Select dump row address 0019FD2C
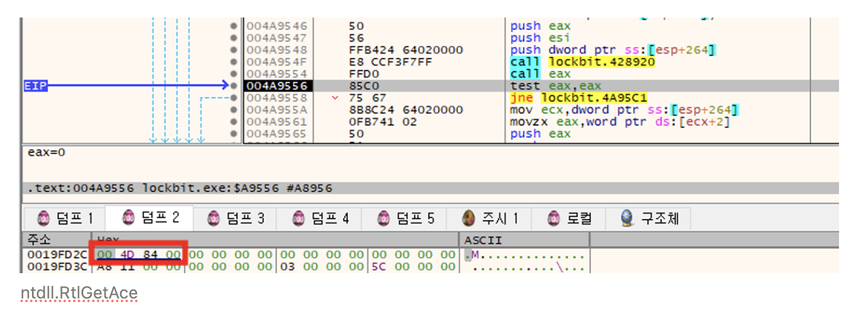This screenshot has width=868, height=316. pos(58,255)
